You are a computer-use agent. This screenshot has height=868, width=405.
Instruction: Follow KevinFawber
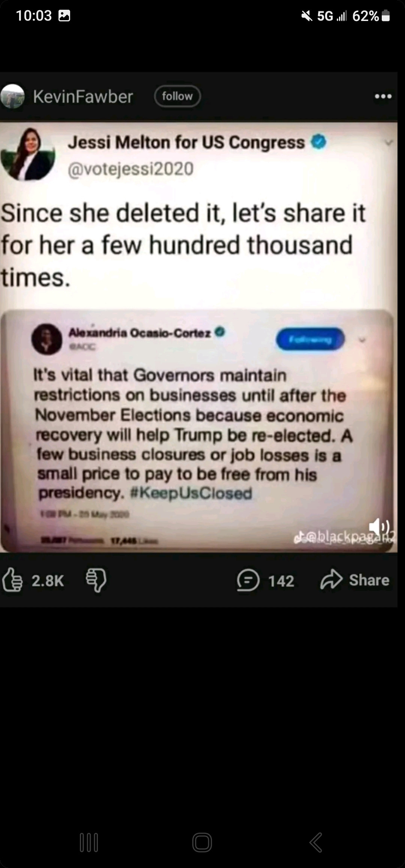177,96
